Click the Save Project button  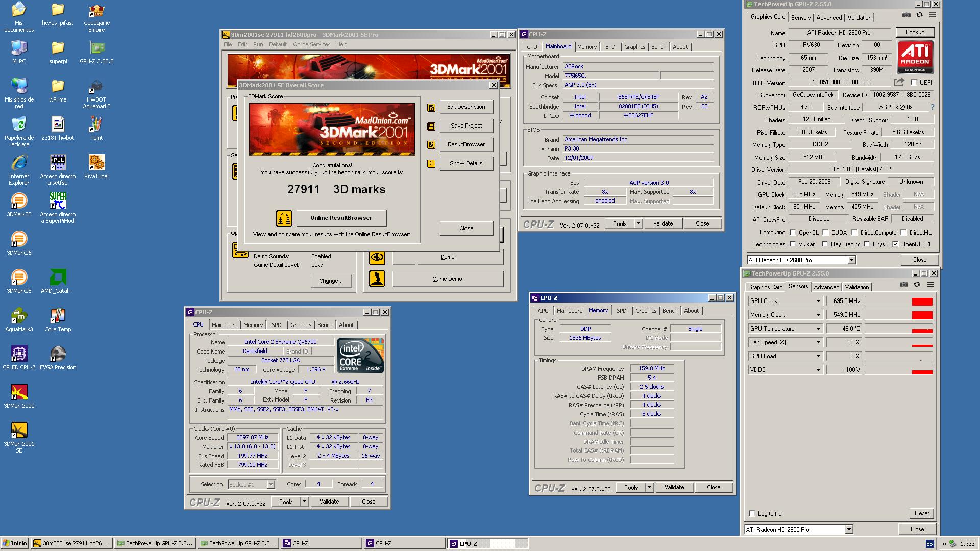[467, 126]
